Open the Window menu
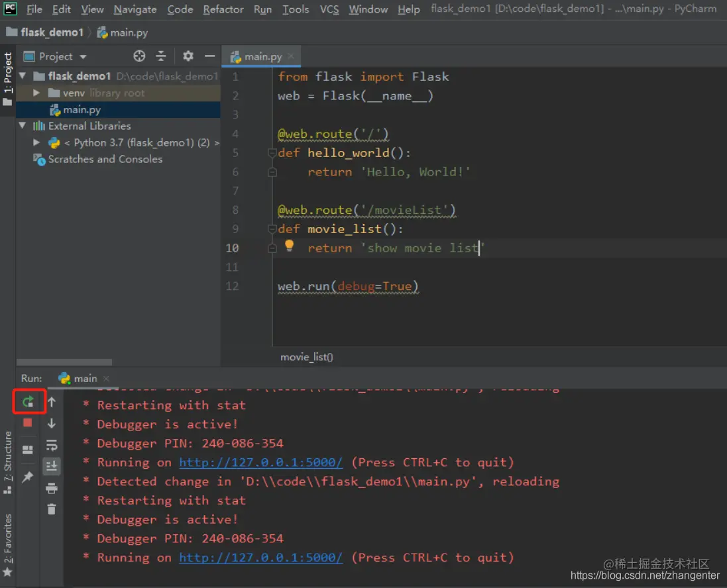 368,9
